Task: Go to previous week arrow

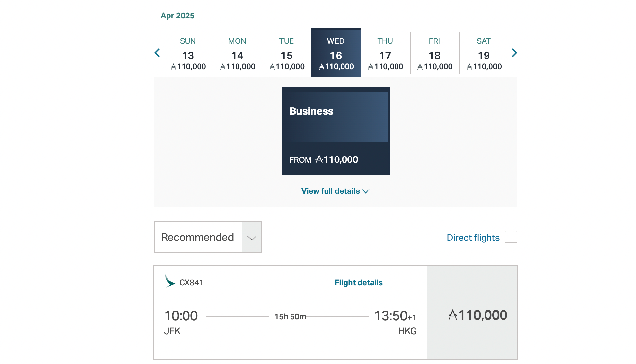Action: 157,53
